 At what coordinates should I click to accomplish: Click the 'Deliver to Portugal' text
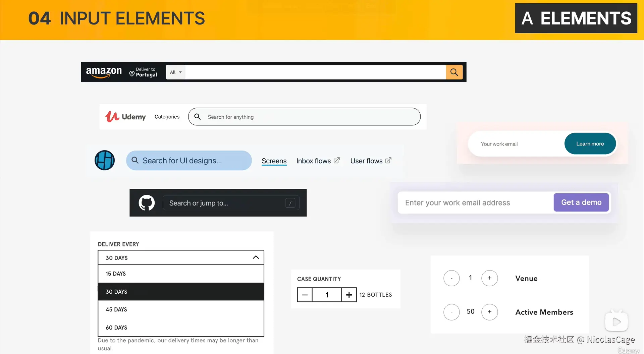[x=146, y=72]
